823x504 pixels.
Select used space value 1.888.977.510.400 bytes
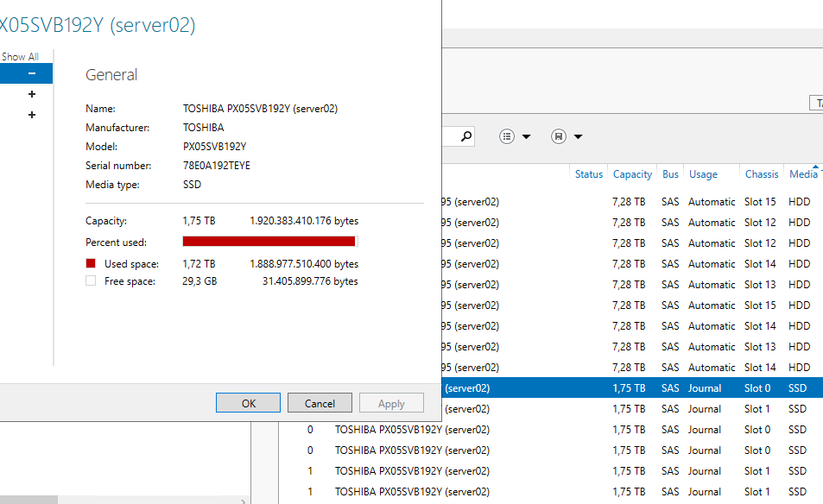pos(304,264)
